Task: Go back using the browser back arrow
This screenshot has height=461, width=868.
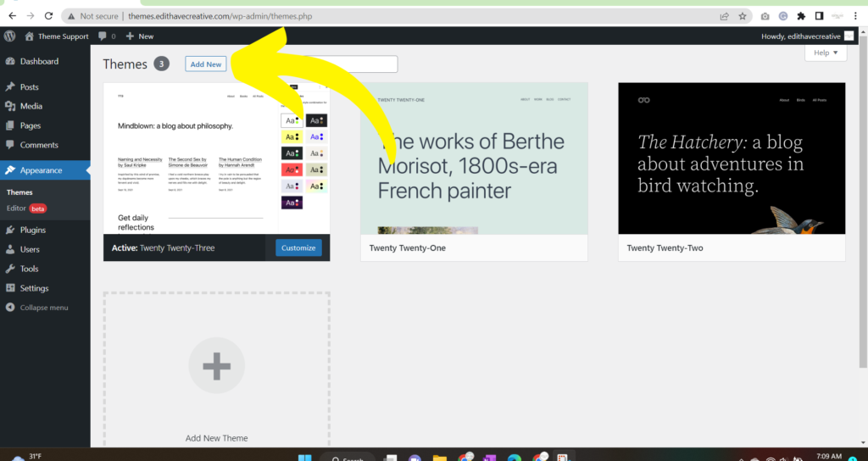Action: click(x=12, y=15)
